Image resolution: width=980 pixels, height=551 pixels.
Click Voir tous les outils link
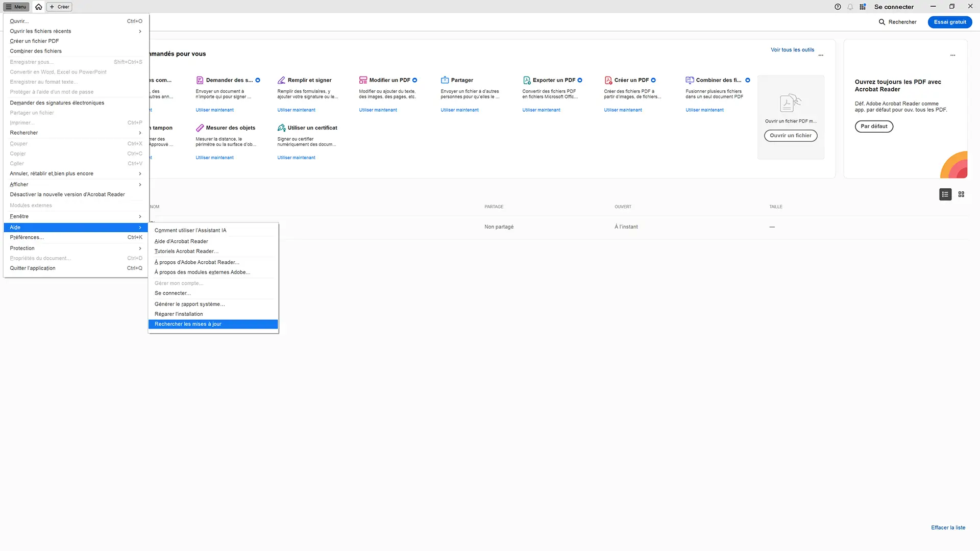click(792, 50)
